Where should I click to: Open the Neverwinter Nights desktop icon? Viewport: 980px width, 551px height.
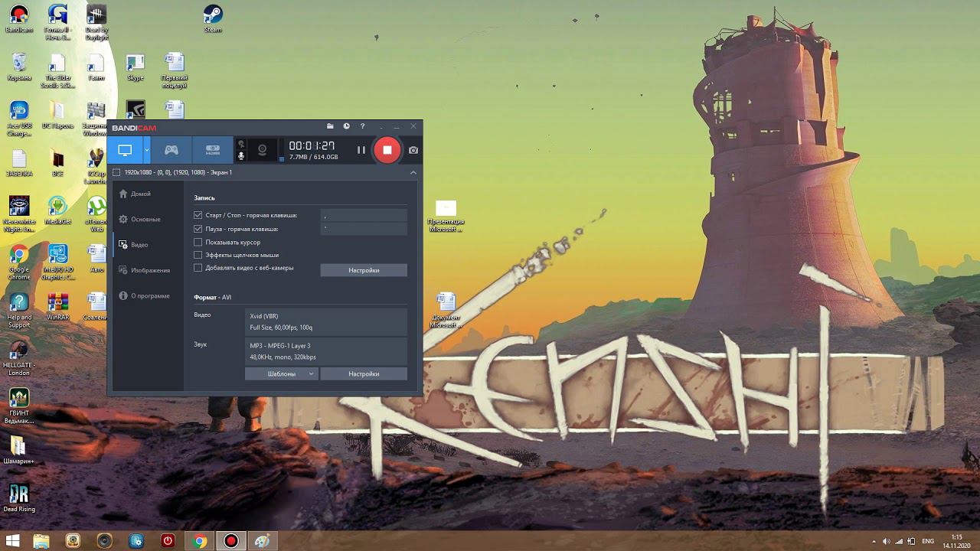19,214
